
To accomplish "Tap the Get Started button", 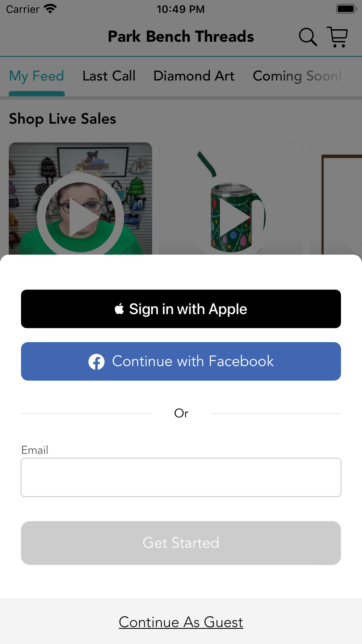I will 181,543.
